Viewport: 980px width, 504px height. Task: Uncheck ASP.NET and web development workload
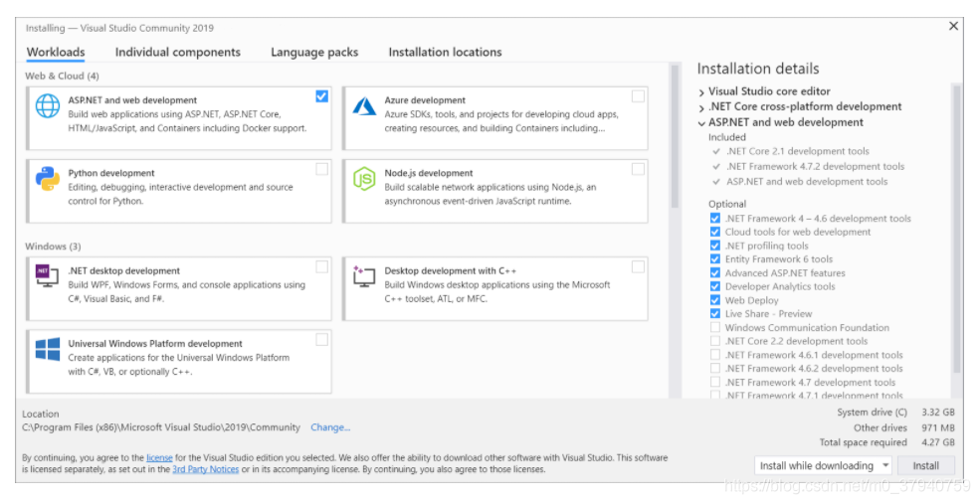[322, 96]
